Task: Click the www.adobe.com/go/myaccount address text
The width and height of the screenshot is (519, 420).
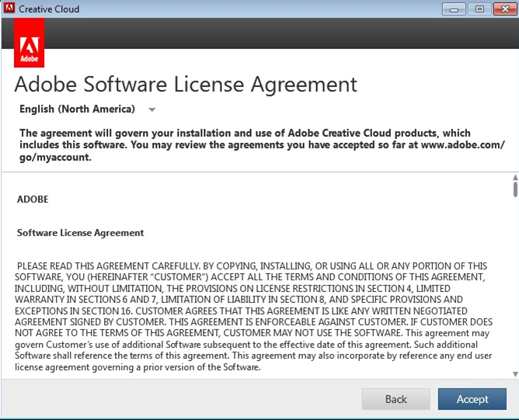Action: point(463,145)
